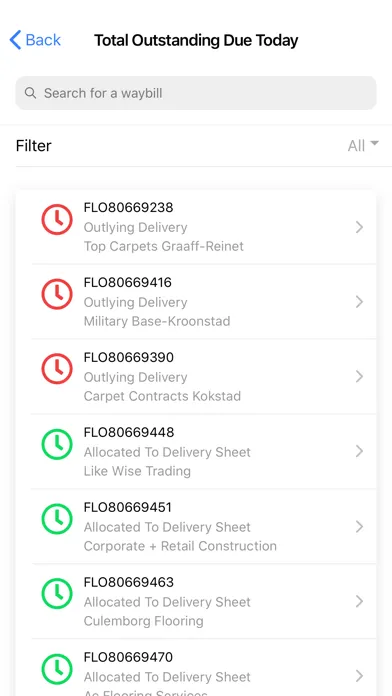Open the All filter dropdown
This screenshot has height=696, width=392.
[x=363, y=146]
